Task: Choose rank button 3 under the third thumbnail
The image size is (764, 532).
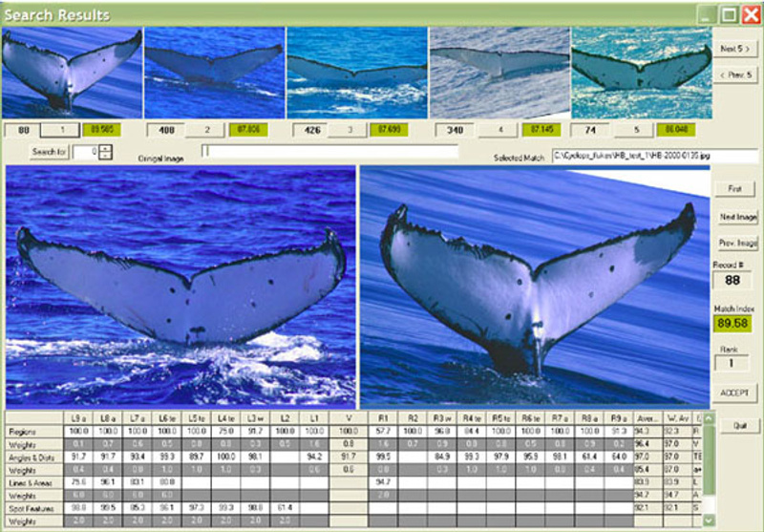Action: (349, 130)
